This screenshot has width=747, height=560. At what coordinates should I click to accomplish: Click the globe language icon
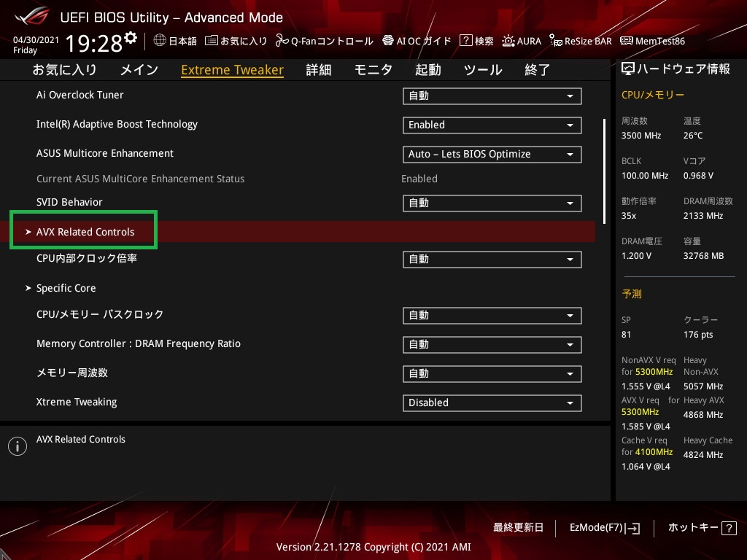pyautogui.click(x=160, y=41)
